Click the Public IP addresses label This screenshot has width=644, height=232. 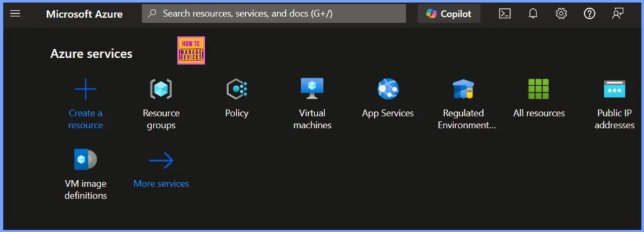coord(614,119)
